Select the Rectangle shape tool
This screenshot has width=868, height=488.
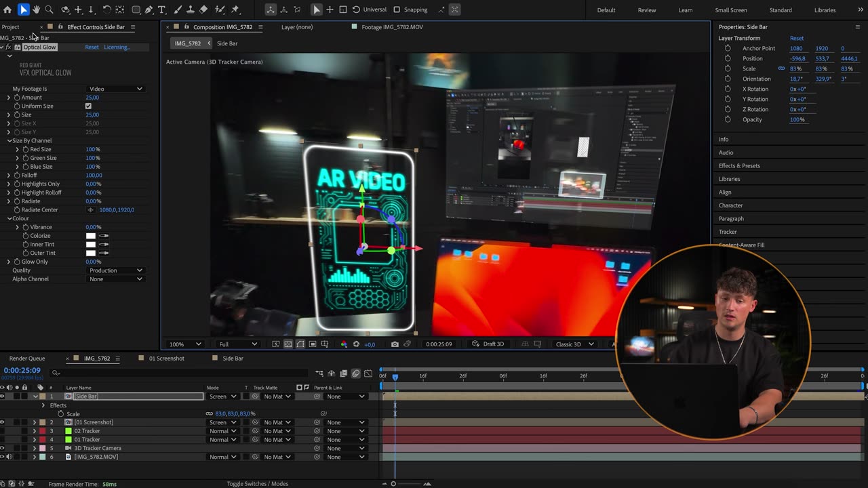136,9
